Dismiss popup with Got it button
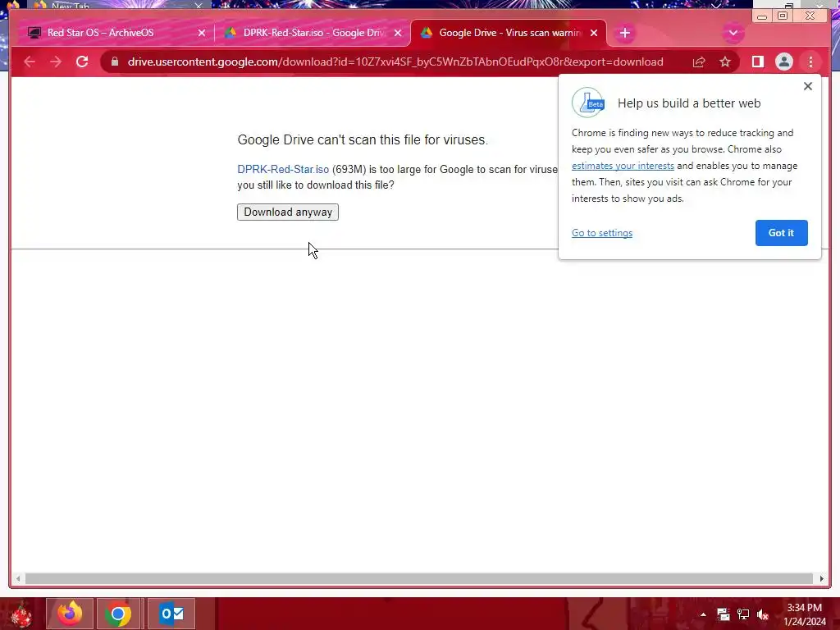The width and height of the screenshot is (840, 630). pos(781,233)
